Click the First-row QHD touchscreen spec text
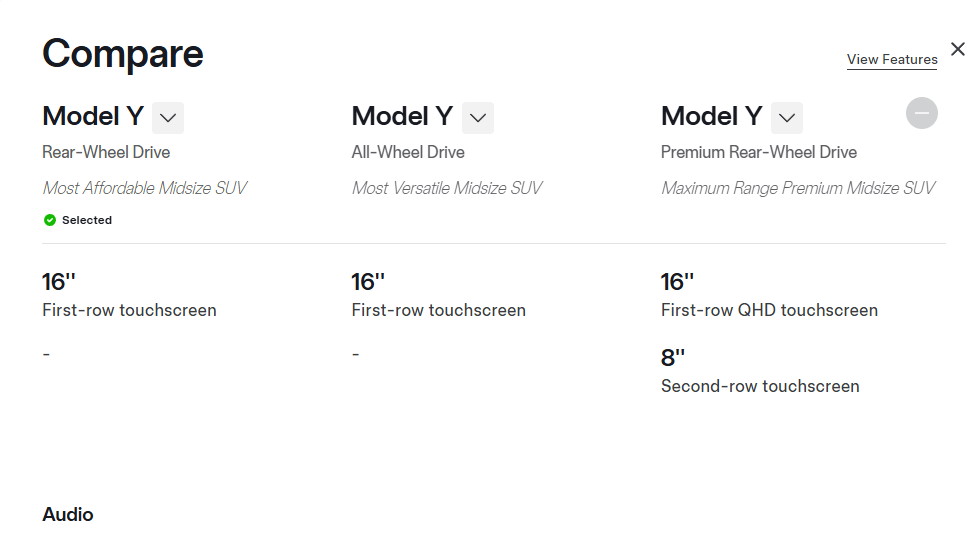 (769, 310)
